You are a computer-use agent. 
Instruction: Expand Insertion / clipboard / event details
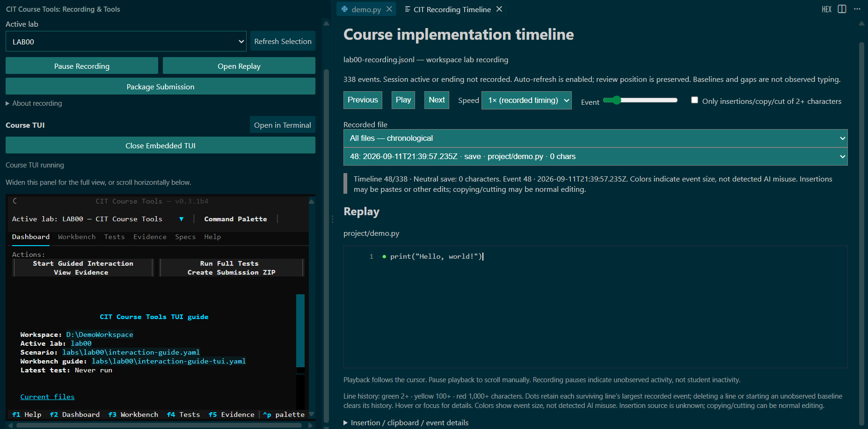pos(406,423)
